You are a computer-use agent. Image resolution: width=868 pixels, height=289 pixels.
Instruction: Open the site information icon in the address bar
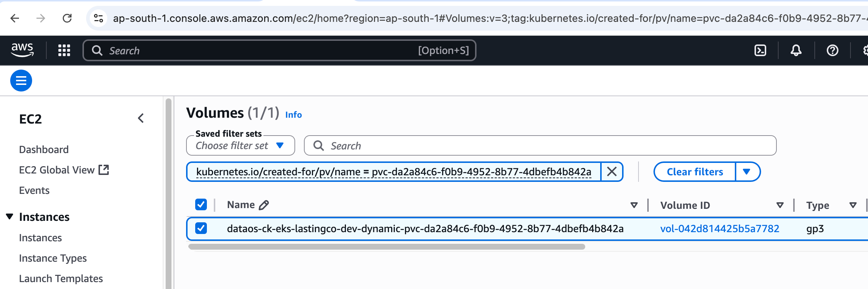click(x=99, y=18)
